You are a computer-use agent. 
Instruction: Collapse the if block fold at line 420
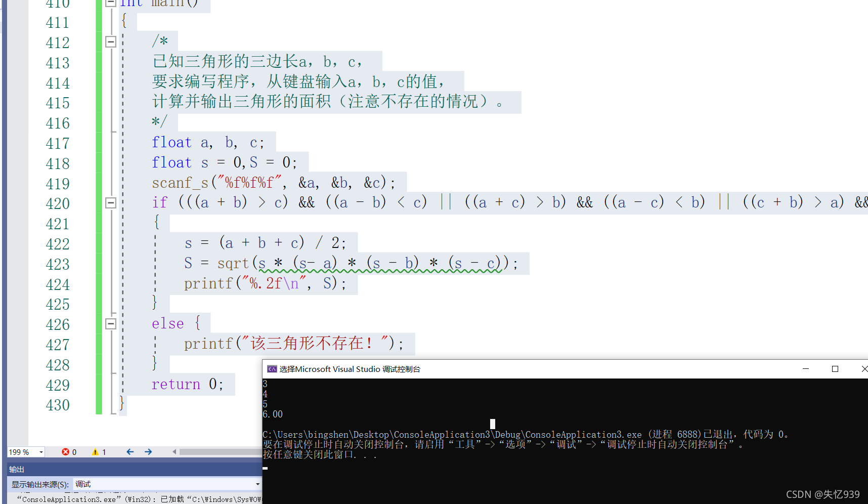point(111,203)
